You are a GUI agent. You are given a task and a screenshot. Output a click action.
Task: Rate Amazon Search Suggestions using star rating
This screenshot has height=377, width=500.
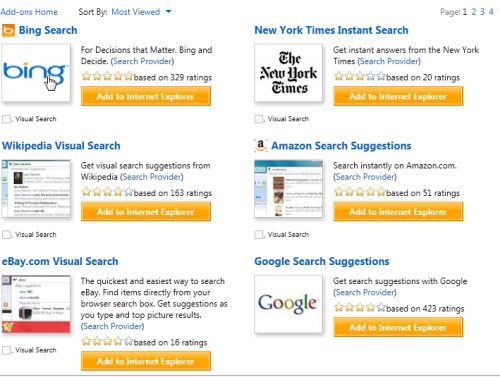359,192
